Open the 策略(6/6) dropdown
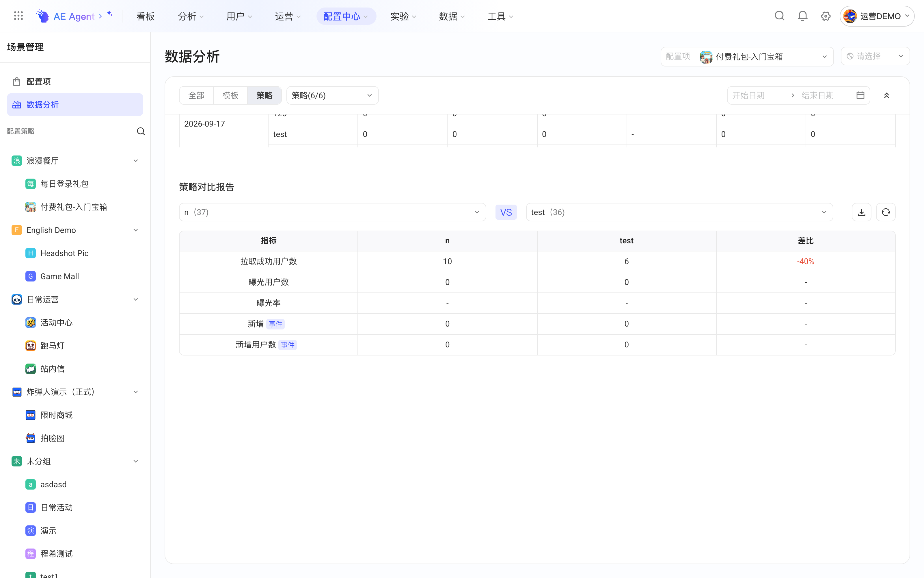The image size is (924, 578). point(332,95)
